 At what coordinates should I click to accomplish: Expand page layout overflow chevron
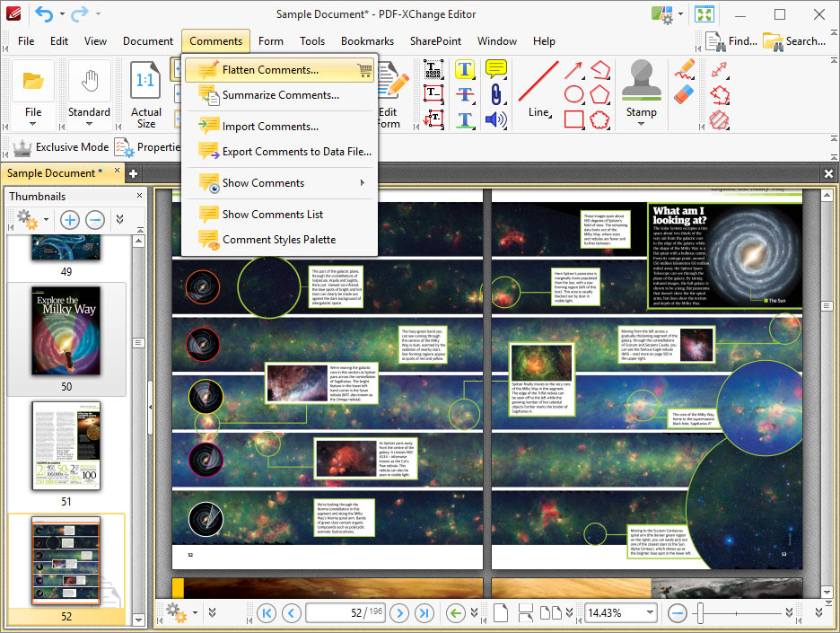tap(570, 612)
